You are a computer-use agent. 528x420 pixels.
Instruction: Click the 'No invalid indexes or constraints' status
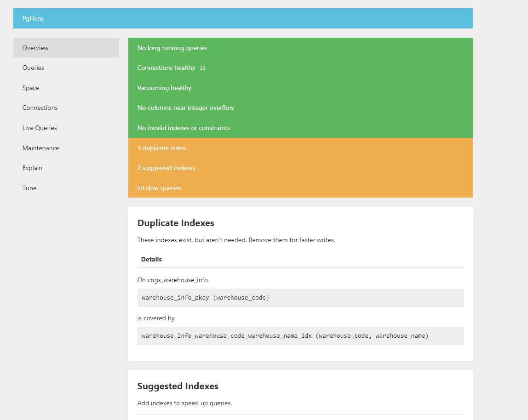(184, 128)
